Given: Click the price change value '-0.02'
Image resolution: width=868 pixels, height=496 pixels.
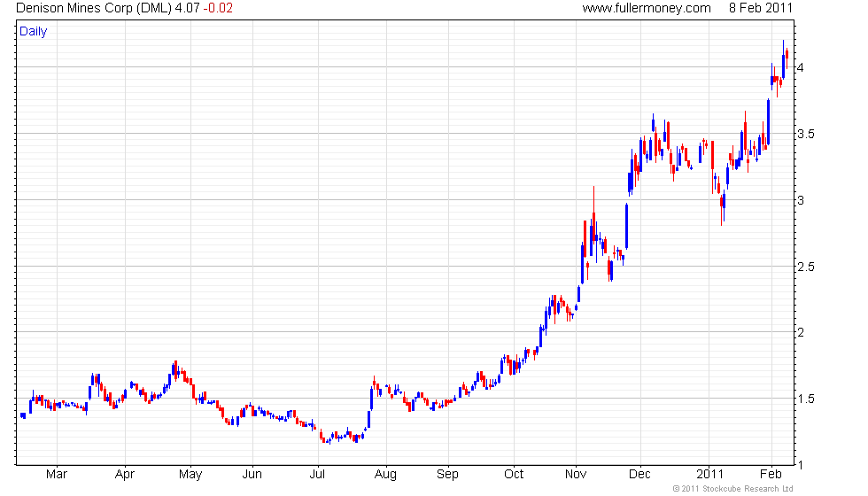Looking at the screenshot, I should tap(218, 8).
